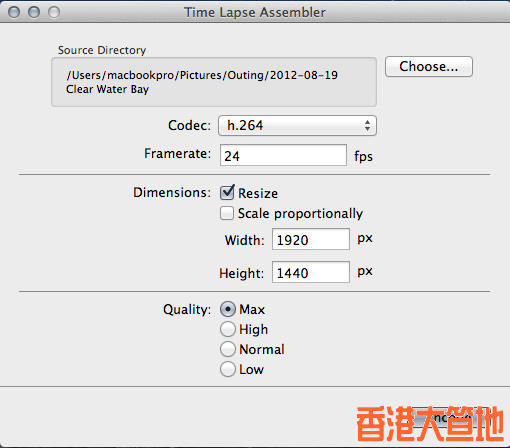Click the Source Directory label

pos(102,50)
